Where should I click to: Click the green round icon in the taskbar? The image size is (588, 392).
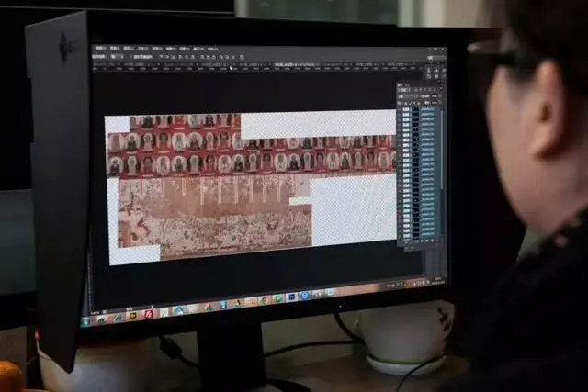point(277,299)
